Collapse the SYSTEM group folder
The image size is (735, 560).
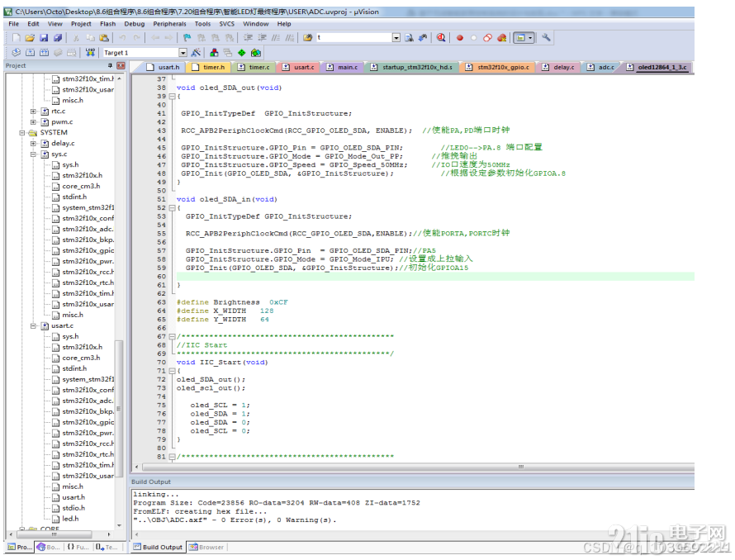coord(22,133)
